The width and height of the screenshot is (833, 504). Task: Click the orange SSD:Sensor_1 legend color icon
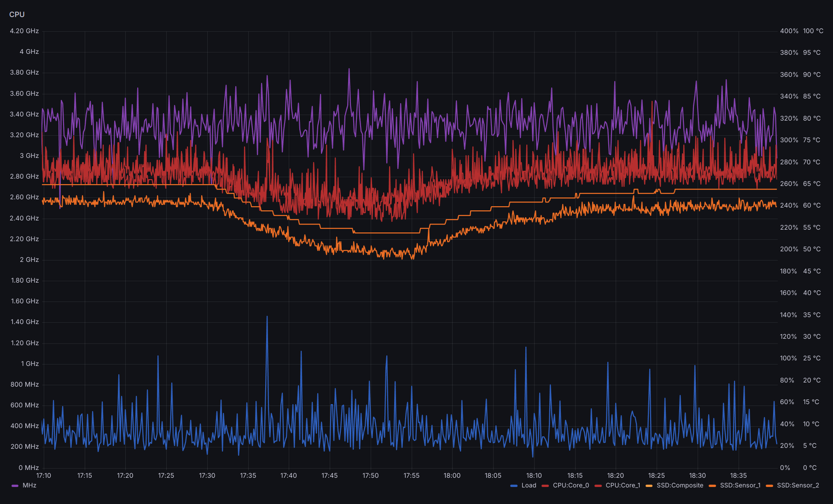pos(712,486)
